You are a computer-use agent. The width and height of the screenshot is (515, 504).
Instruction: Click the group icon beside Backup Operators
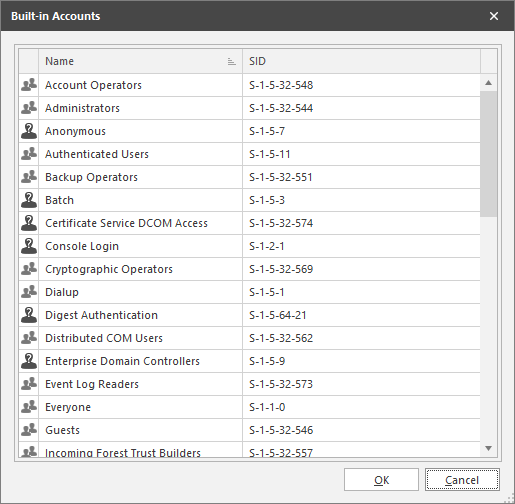29,177
